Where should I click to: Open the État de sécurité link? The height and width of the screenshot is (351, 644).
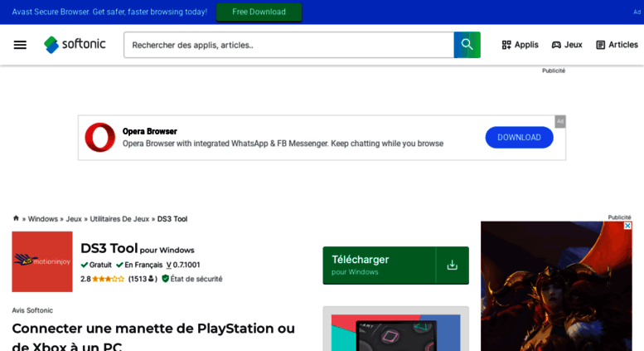[x=191, y=279]
